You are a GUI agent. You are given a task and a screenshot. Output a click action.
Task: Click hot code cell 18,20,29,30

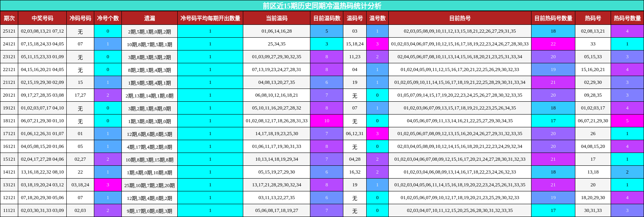click(593, 198)
